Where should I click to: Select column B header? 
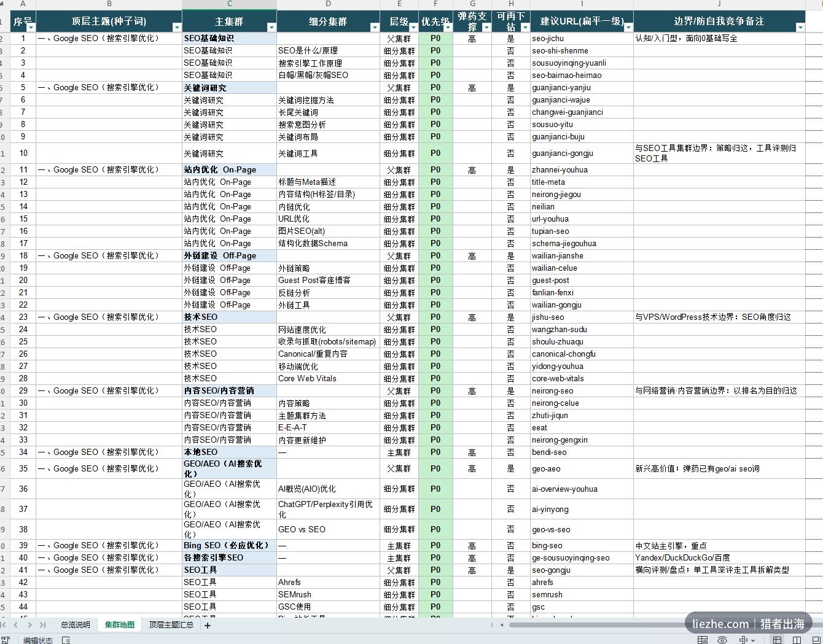pyautogui.click(x=109, y=4)
